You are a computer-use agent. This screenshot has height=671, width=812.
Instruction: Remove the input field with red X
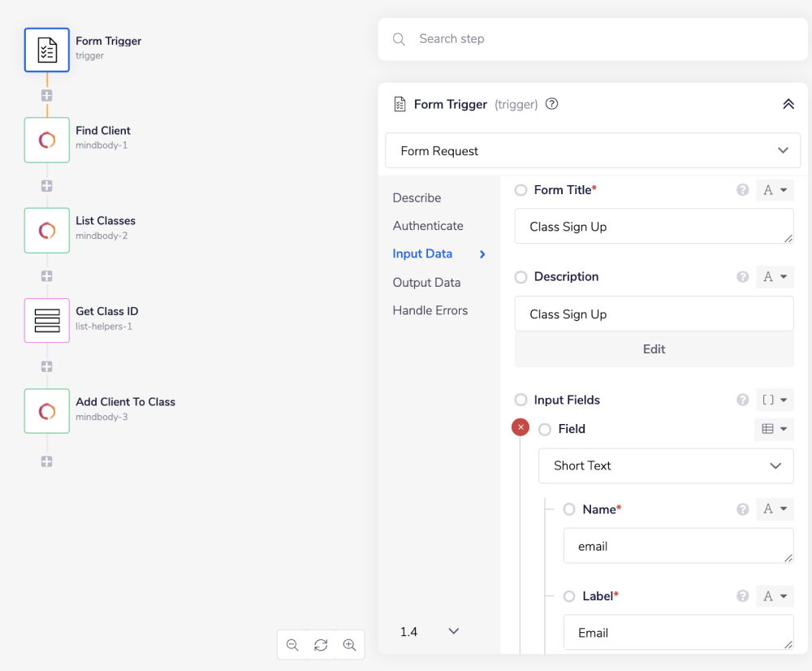coord(520,427)
